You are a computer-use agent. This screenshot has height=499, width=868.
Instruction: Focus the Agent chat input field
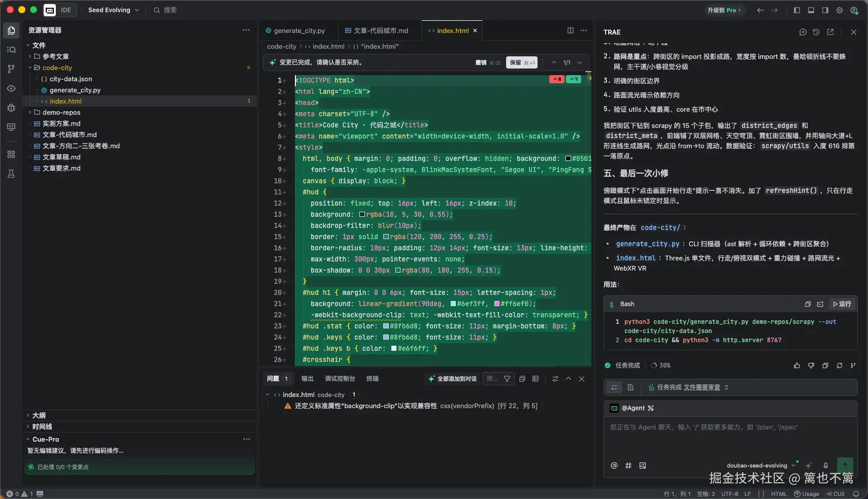pyautogui.click(x=730, y=438)
